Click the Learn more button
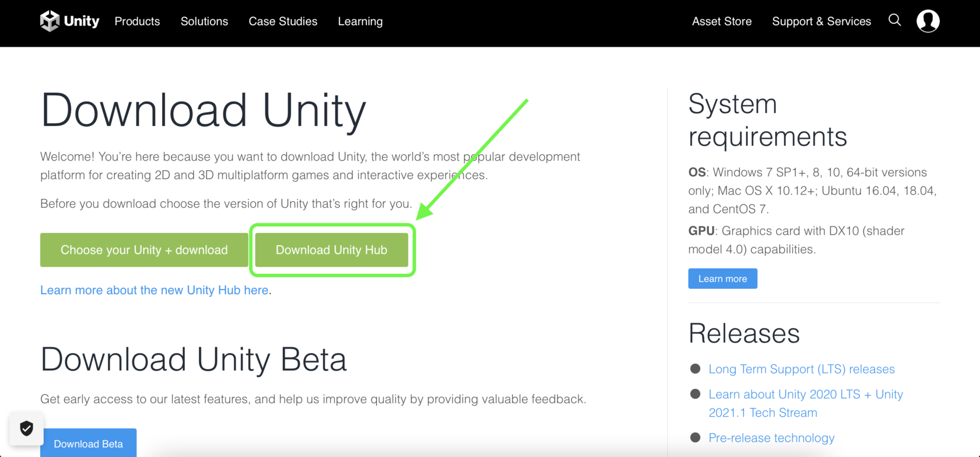Viewport: 980px width, 457px height. [723, 278]
